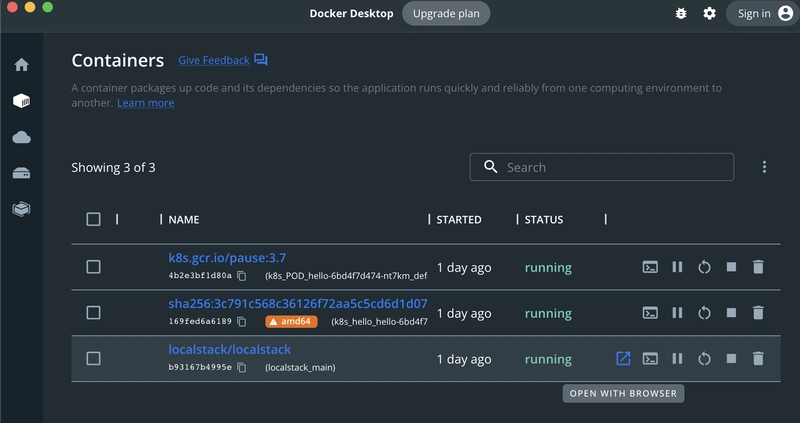This screenshot has width=800, height=423.
Task: Check the k8s.gcr.io/pause:3.7 row checkbox
Action: pyautogui.click(x=93, y=267)
